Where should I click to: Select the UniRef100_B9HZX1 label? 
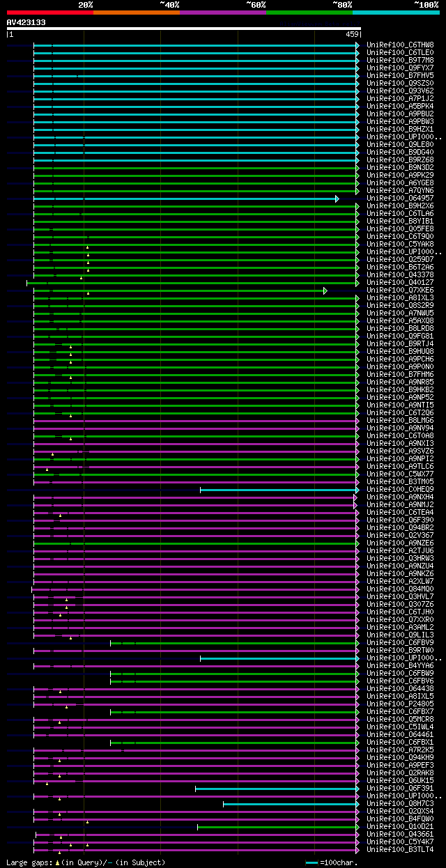[400, 129]
